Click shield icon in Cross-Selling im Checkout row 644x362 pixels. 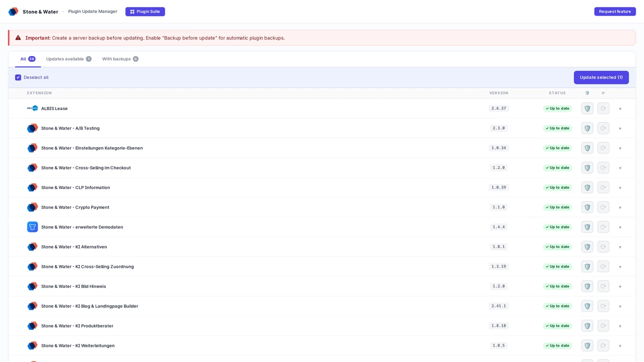coord(587,168)
